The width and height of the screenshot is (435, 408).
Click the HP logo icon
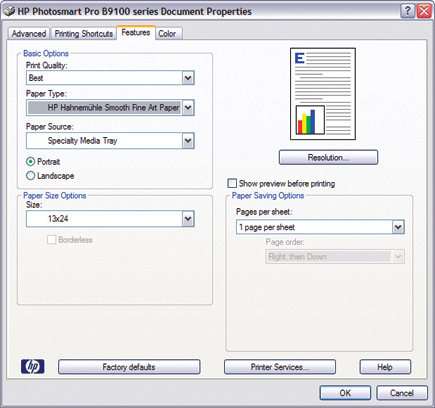33,367
